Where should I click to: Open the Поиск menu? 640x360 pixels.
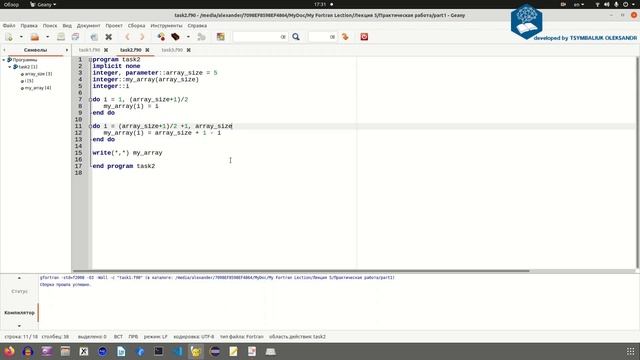[x=50, y=25]
